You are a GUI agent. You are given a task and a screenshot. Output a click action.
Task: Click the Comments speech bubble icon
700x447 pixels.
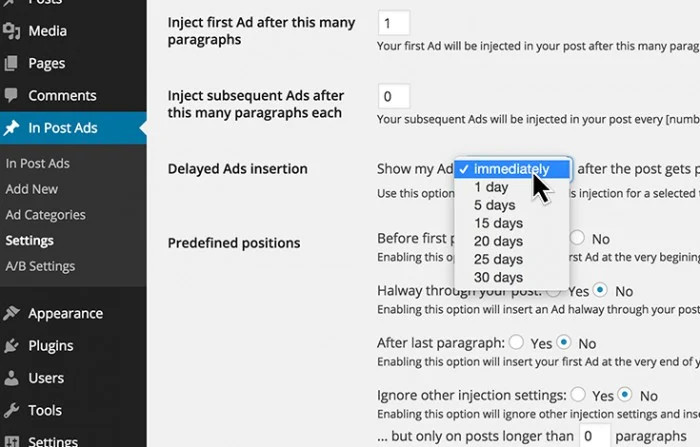(12, 96)
